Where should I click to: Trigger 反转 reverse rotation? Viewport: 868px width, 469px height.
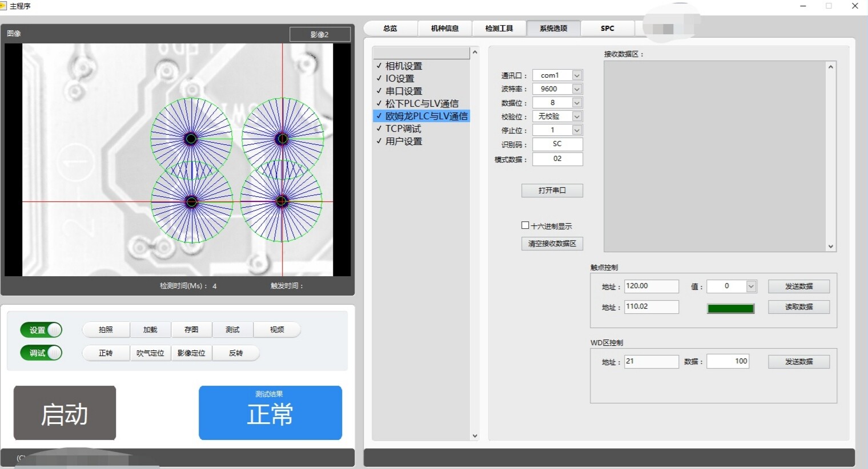point(236,353)
